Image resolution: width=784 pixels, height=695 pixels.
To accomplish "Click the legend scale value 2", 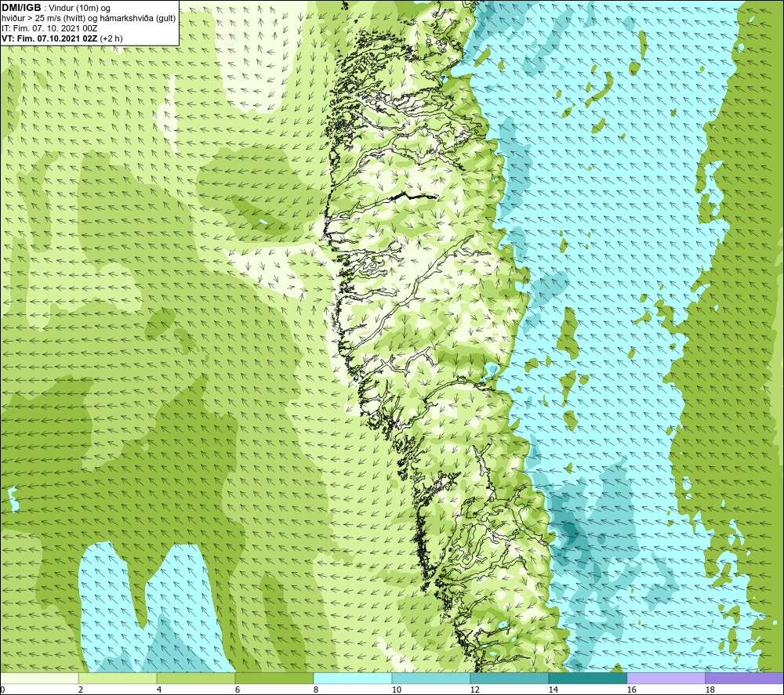I will pos(81,690).
